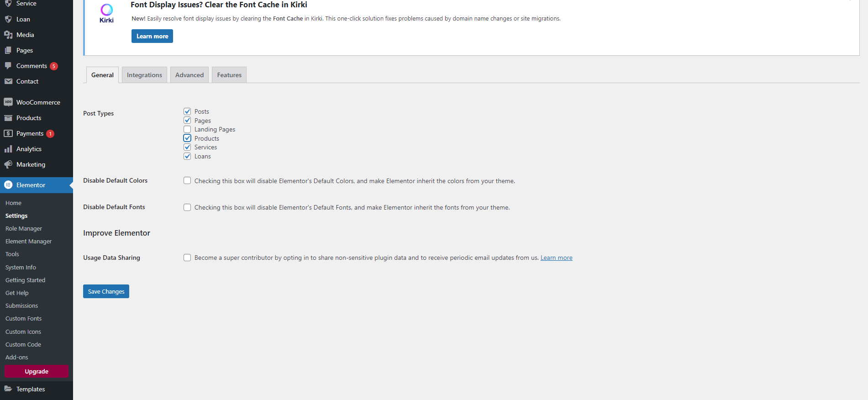This screenshot has height=400, width=868.
Task: Click the Loans checkbox label text
Action: [x=203, y=156]
